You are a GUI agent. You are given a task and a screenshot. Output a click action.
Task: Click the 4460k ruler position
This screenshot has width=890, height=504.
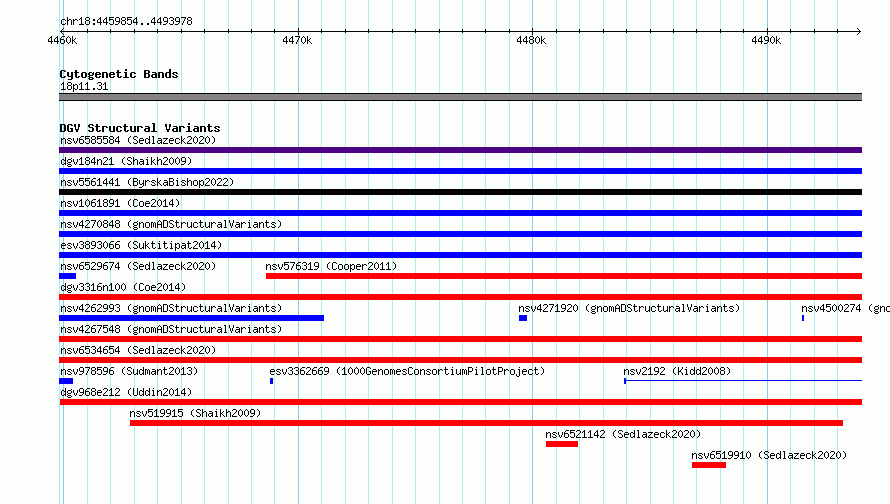(x=62, y=40)
